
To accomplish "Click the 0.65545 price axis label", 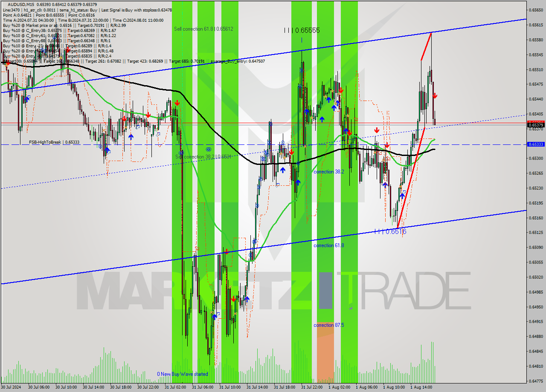I will [x=536, y=55].
